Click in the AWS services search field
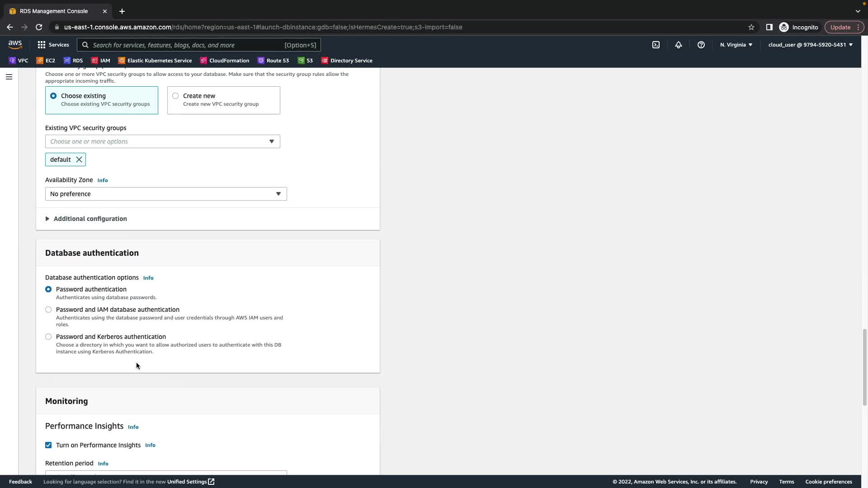 coord(185,45)
